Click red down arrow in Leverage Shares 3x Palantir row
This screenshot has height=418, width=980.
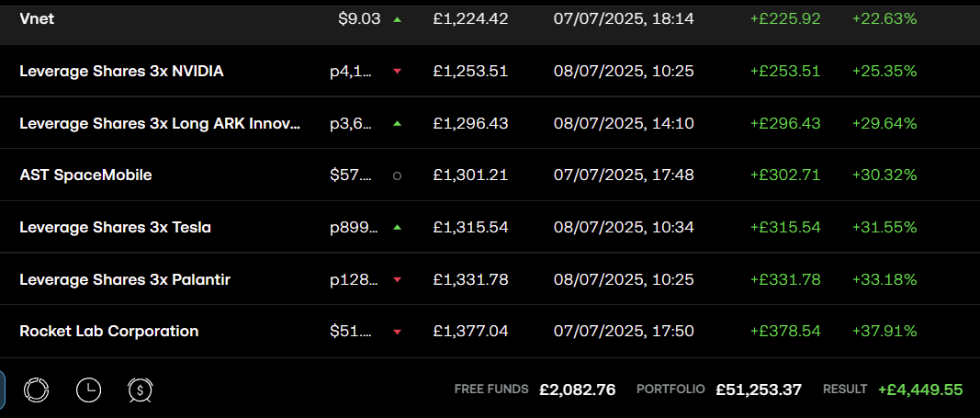[397, 279]
